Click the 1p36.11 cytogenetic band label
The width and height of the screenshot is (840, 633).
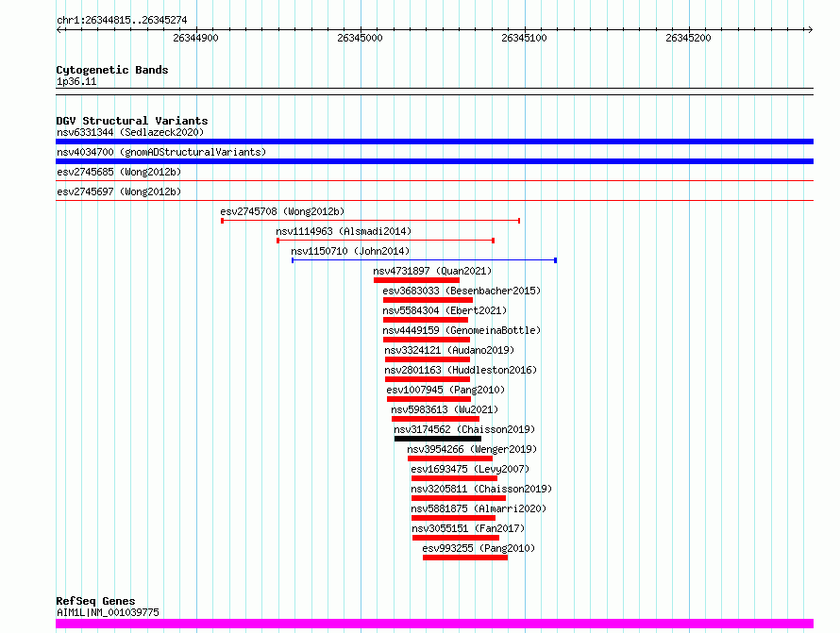(76, 81)
